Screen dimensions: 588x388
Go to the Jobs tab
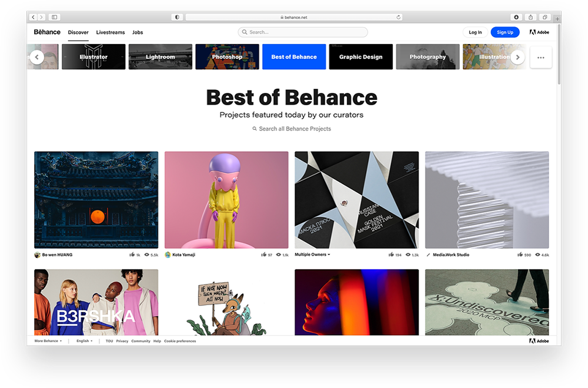(x=138, y=32)
